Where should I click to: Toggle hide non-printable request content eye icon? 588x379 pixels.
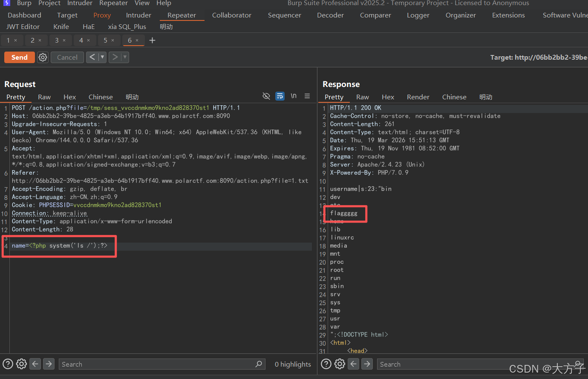tap(266, 96)
